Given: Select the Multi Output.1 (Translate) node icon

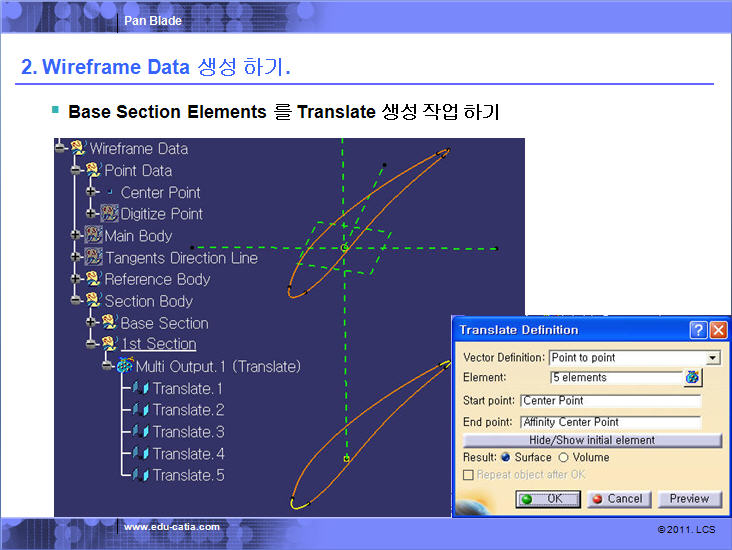Looking at the screenshot, I should coord(124,366).
